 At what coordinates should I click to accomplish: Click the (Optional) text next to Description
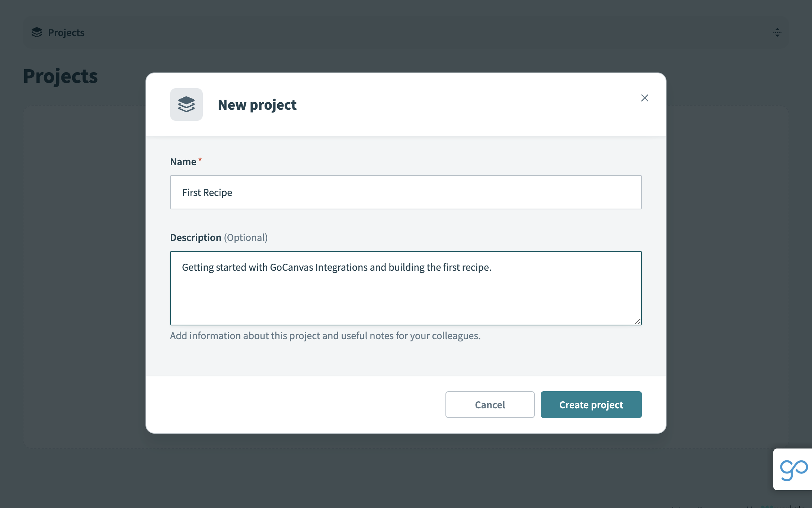pos(246,237)
